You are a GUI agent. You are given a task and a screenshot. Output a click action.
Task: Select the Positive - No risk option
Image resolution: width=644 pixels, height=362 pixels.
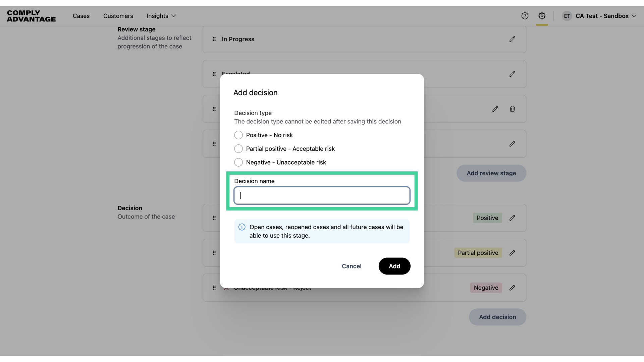click(239, 135)
